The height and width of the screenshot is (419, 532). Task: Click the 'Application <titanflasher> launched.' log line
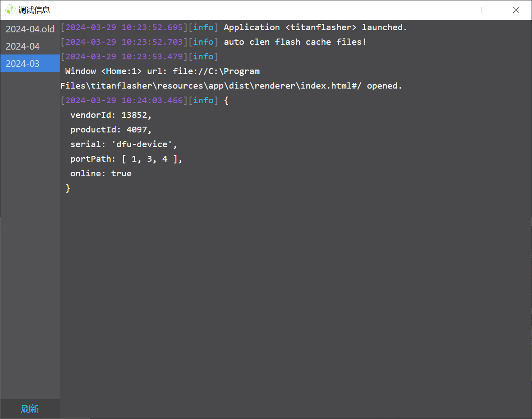tap(315, 27)
